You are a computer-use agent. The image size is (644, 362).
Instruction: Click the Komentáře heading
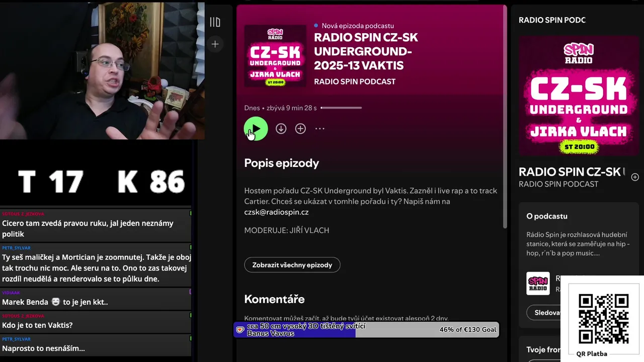point(274,299)
